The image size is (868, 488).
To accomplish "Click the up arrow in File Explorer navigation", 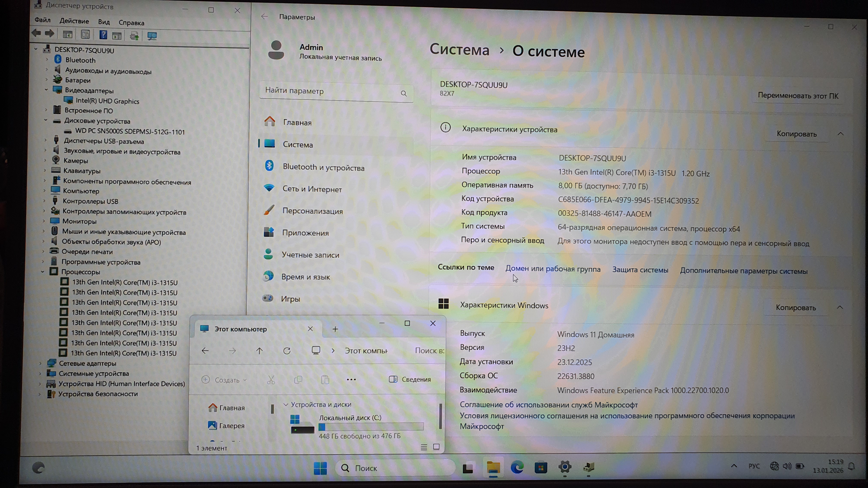I will point(259,351).
